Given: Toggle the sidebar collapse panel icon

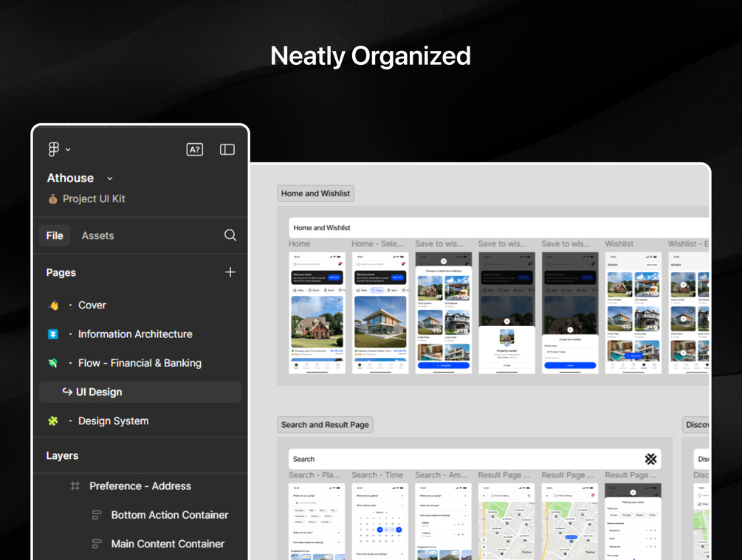Looking at the screenshot, I should tap(227, 150).
